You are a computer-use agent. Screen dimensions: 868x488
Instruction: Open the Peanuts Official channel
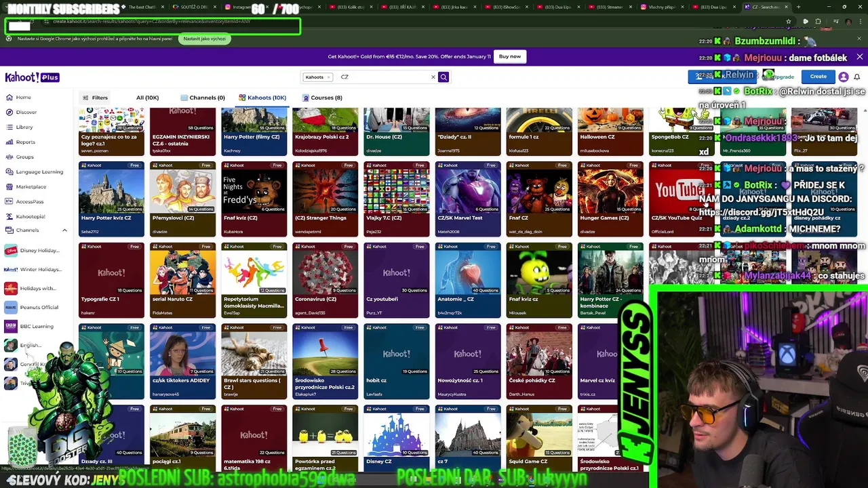(x=33, y=307)
